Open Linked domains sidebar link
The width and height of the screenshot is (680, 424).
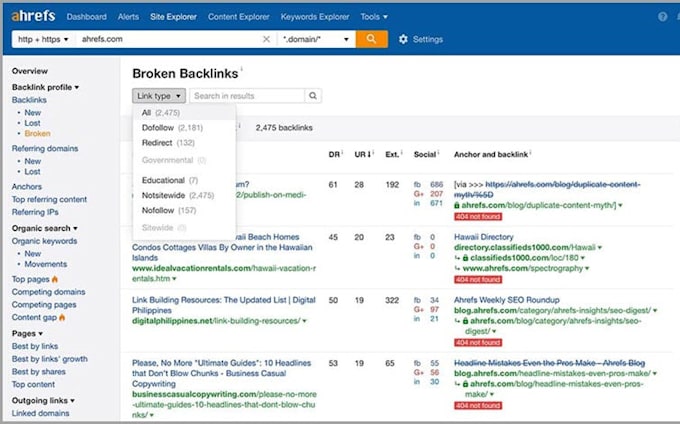point(40,413)
